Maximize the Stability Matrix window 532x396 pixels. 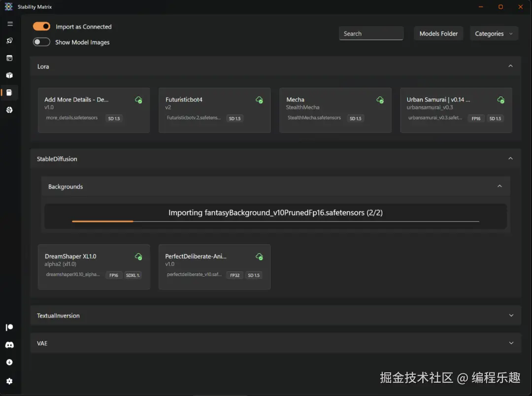tap(500, 7)
